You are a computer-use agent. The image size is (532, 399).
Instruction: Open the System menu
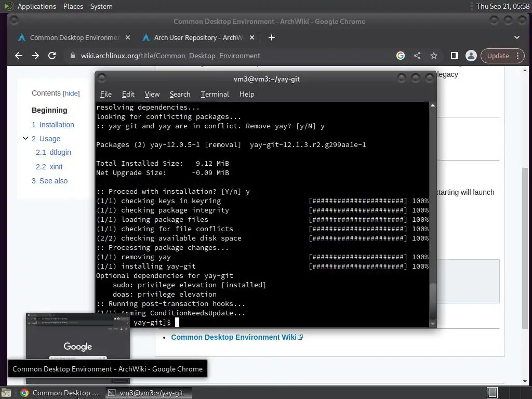pyautogui.click(x=101, y=6)
